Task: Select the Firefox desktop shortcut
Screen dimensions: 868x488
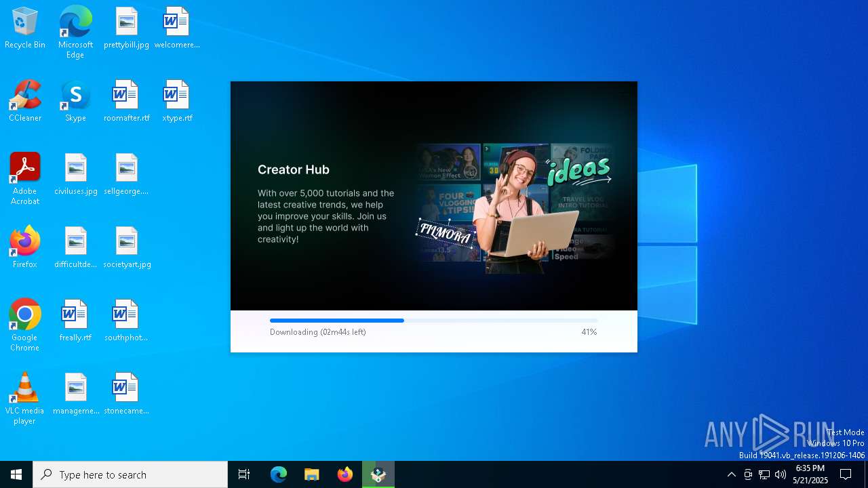Action: [25, 248]
